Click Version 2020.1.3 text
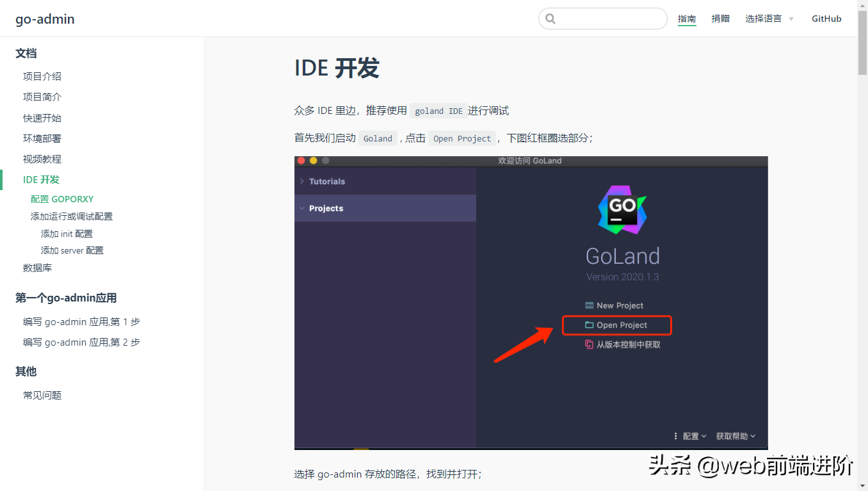The image size is (868, 491). click(x=622, y=277)
